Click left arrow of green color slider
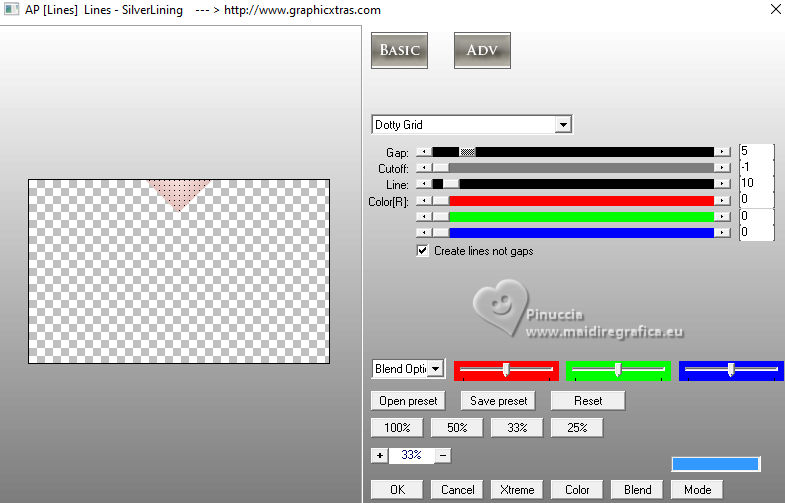Image resolution: width=785 pixels, height=503 pixels. coord(424,217)
